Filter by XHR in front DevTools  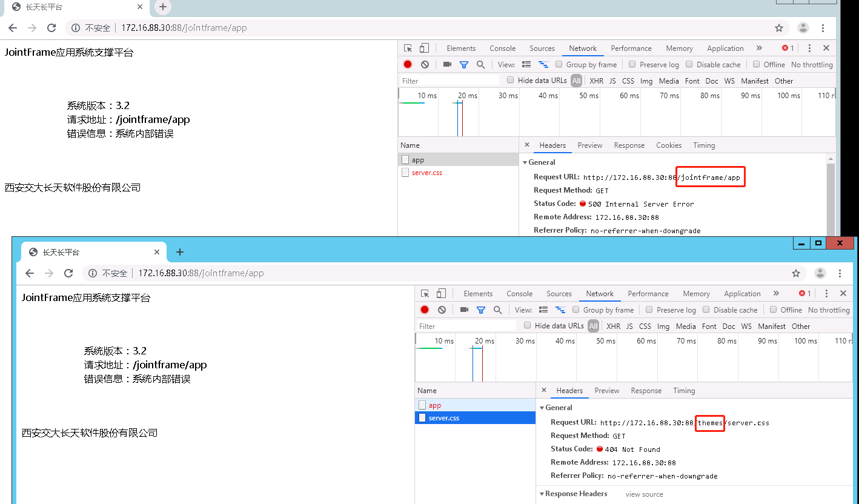(613, 326)
